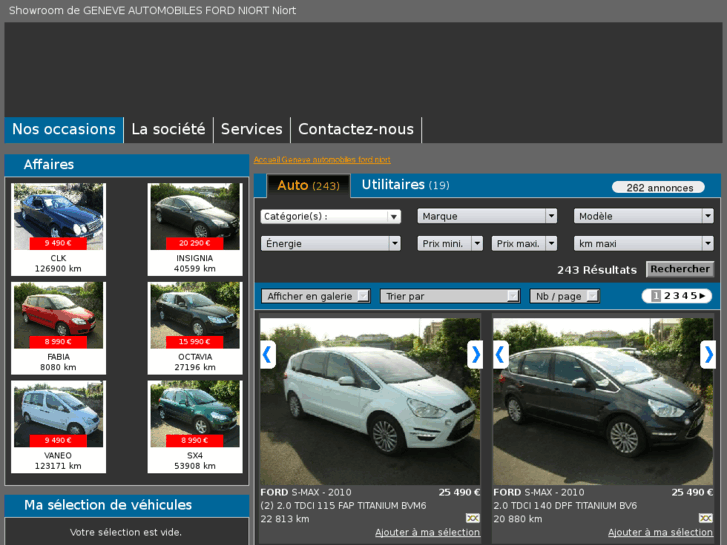Open the Trier par sort dropdown

(450, 296)
